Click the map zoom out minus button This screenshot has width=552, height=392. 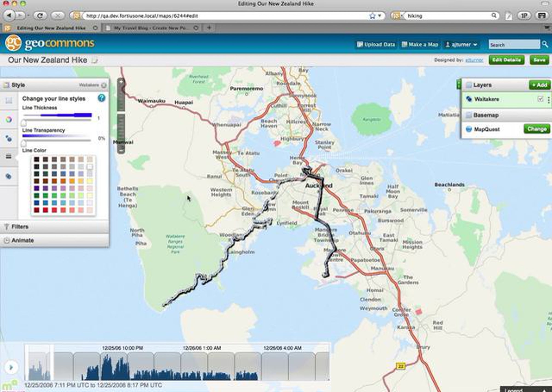click(x=121, y=150)
